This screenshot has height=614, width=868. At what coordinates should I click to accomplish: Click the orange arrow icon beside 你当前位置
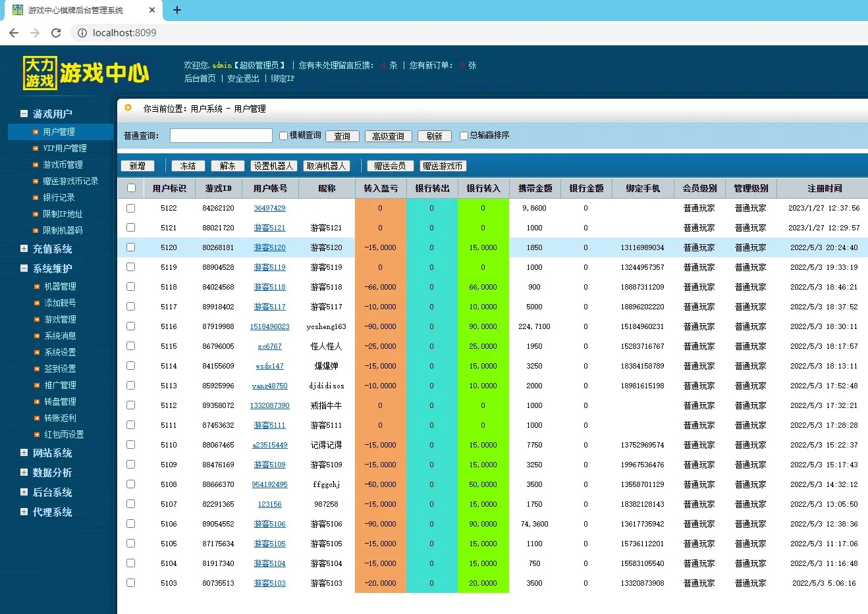(128, 108)
